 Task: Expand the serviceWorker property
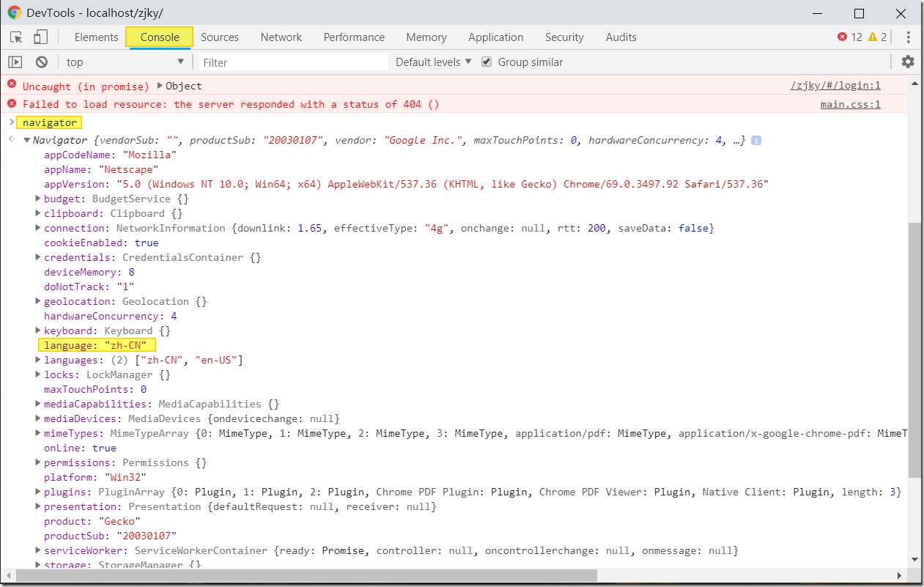click(x=38, y=550)
